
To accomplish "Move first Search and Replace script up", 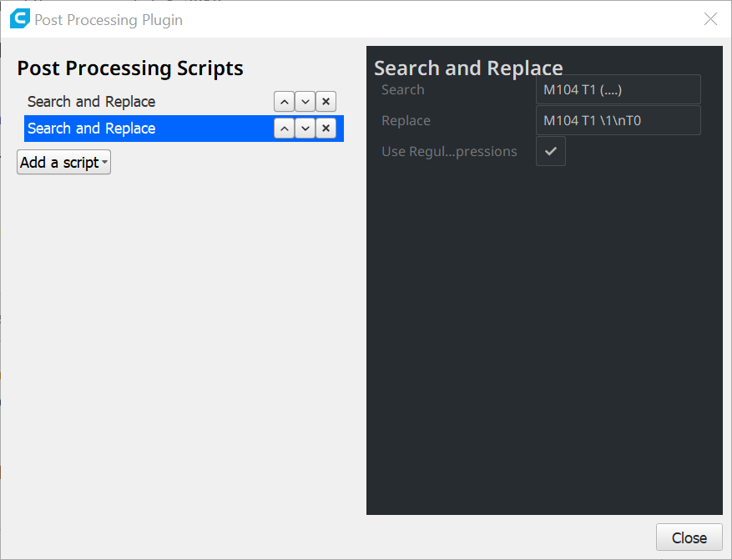I will [x=285, y=102].
